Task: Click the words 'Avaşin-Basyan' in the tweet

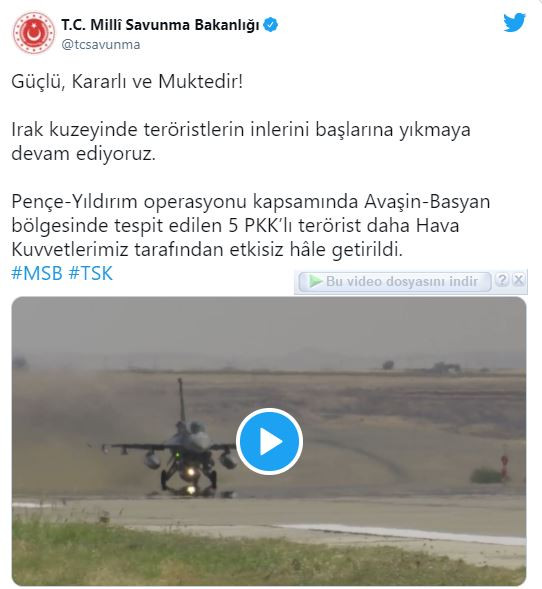Action: click(427, 202)
